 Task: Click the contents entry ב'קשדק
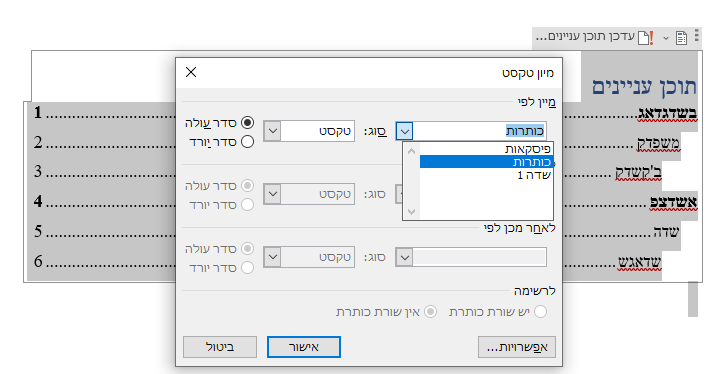pyautogui.click(x=638, y=172)
